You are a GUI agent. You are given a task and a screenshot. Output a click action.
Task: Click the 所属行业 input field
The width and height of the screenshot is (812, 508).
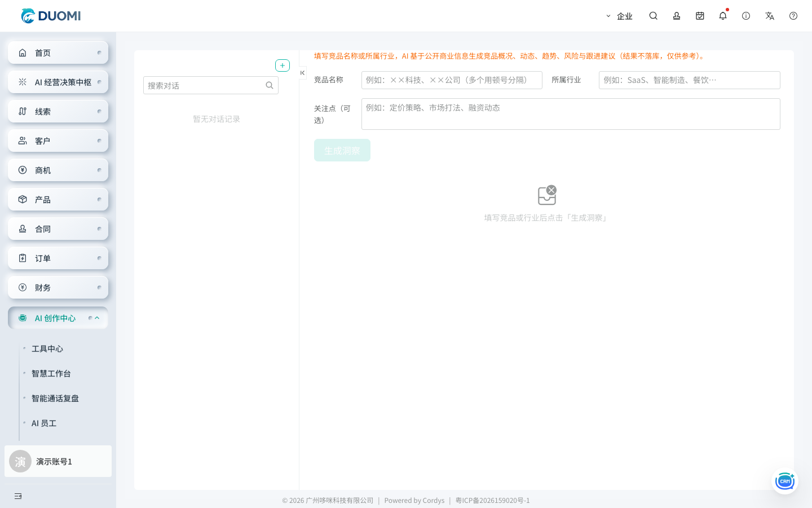[690, 80]
